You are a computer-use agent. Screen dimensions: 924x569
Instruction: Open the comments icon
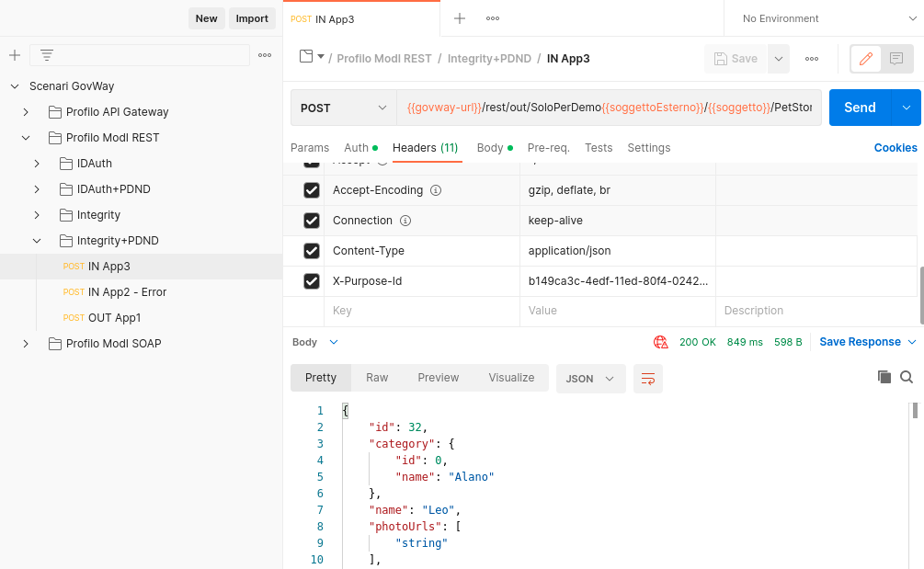click(896, 59)
